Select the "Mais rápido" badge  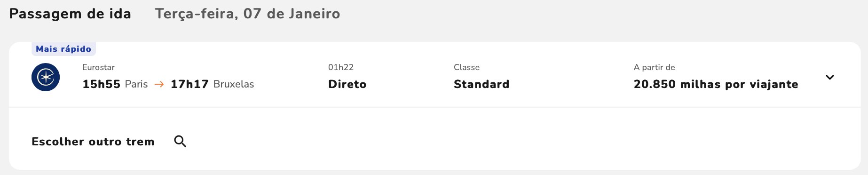coord(63,49)
